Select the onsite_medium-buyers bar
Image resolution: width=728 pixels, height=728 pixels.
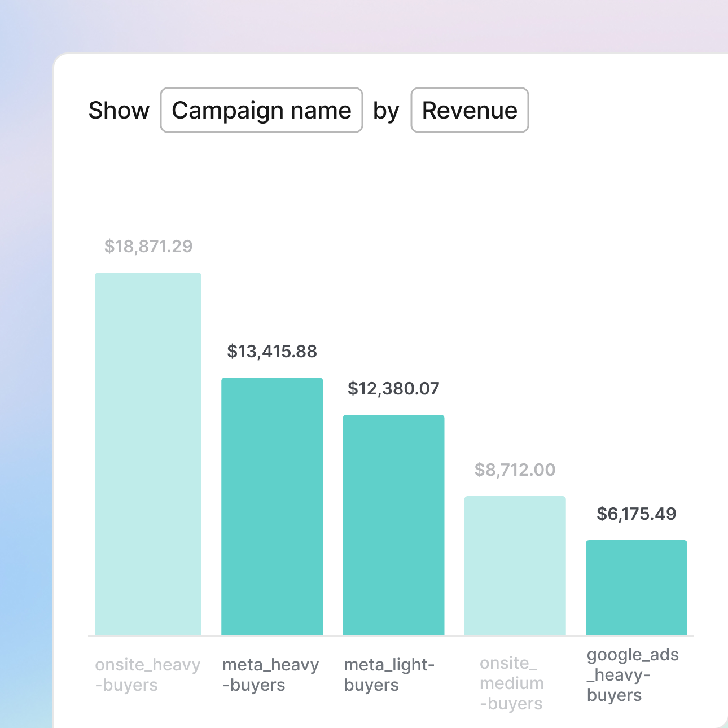tap(515, 565)
